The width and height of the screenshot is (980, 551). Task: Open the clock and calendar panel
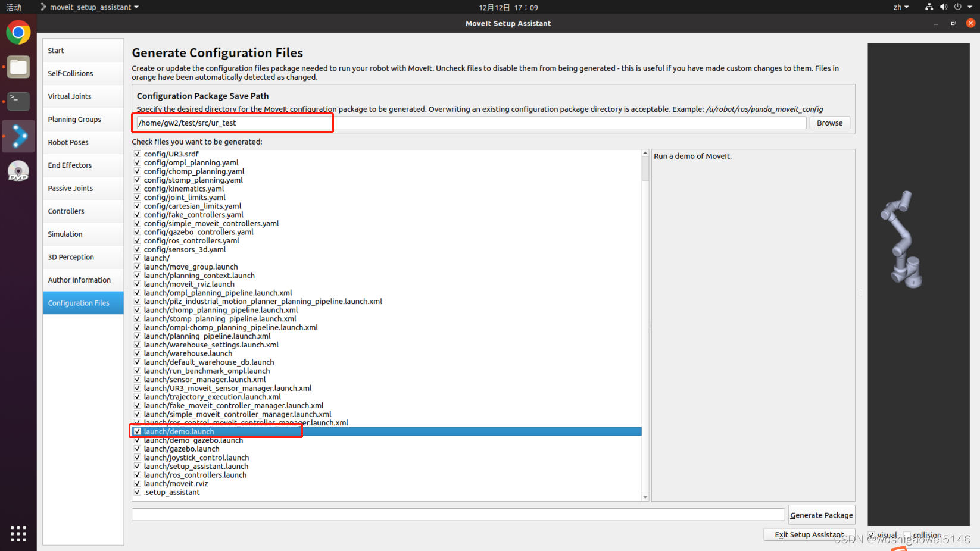point(508,8)
